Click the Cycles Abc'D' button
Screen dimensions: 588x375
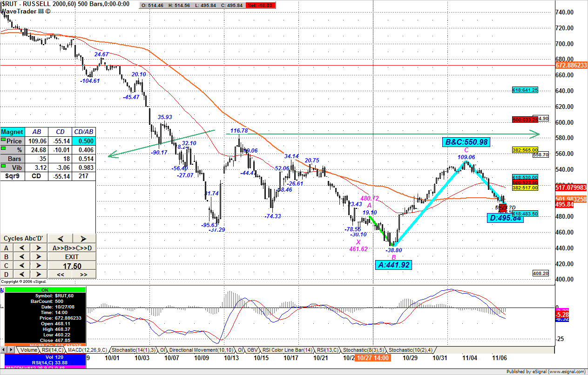[24, 239]
